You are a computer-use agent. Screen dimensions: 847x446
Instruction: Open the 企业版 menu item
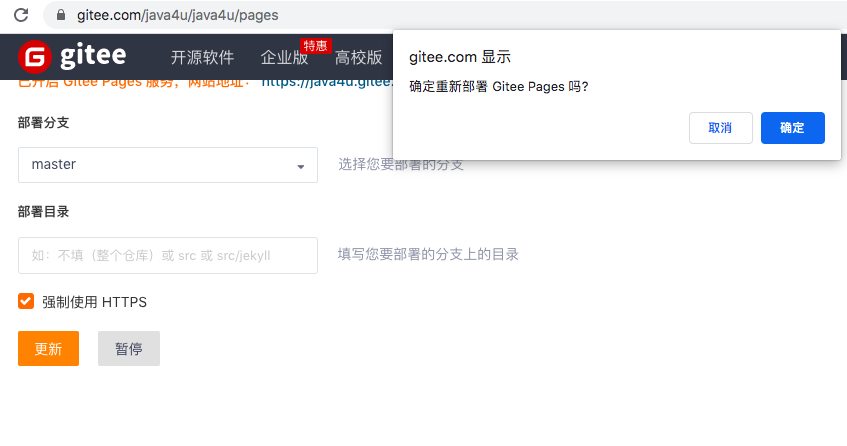[x=284, y=57]
